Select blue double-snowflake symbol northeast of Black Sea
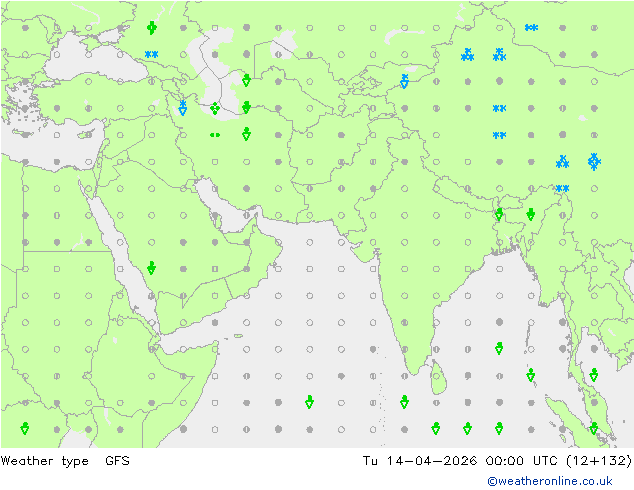This screenshot has height=490, width=634. coord(152,54)
